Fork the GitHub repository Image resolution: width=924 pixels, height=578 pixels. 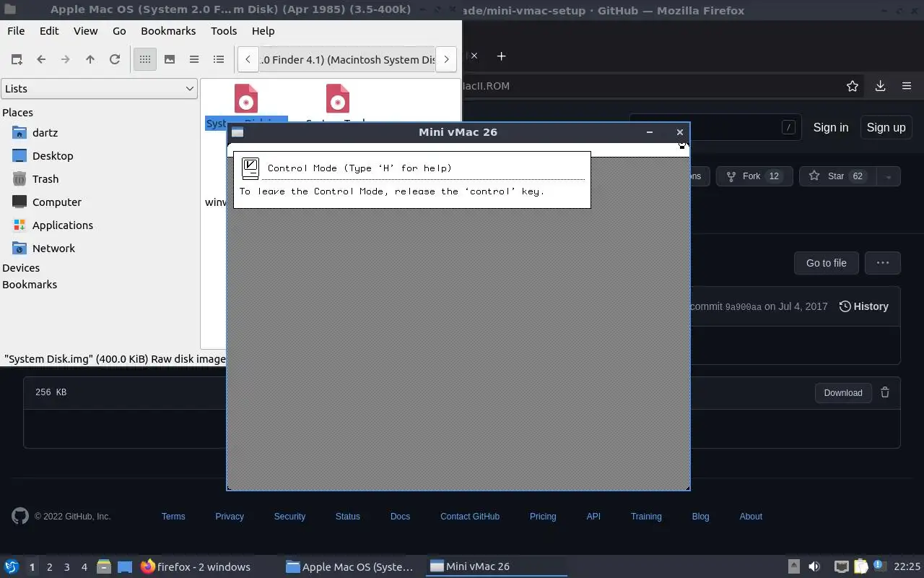pyautogui.click(x=754, y=176)
